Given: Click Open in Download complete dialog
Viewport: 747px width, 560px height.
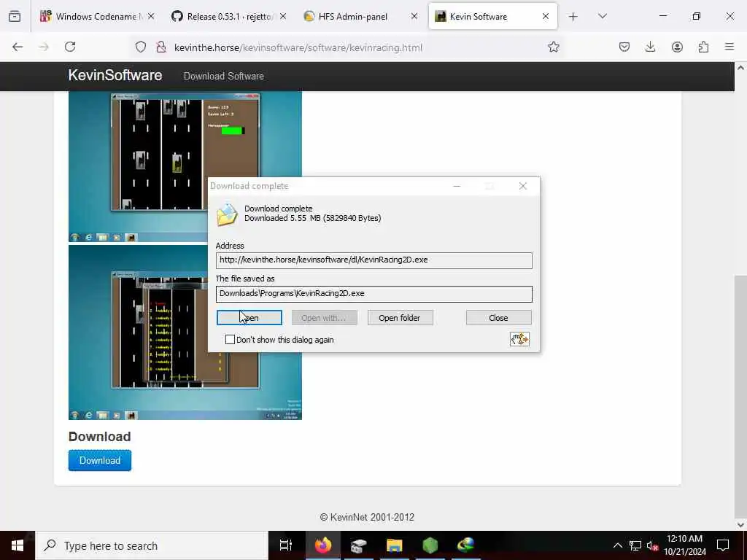Looking at the screenshot, I should 249,318.
